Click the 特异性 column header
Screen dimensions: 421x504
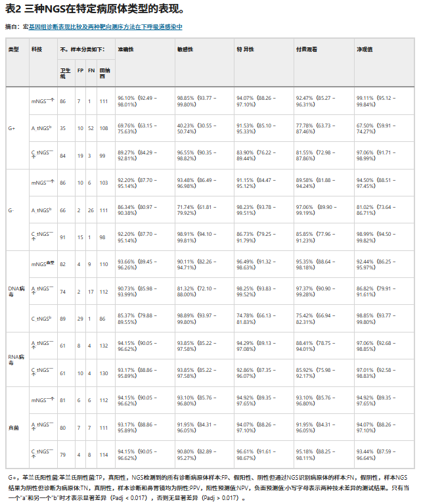[246, 50]
